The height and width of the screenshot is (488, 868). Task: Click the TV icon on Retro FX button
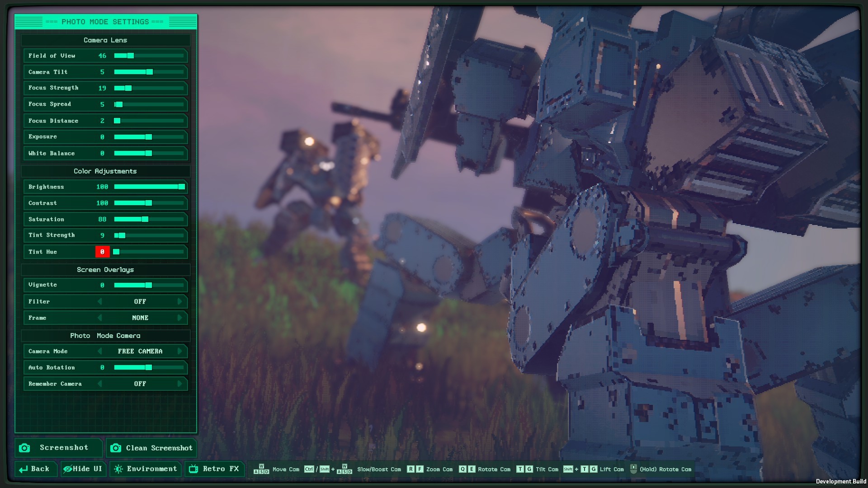pyautogui.click(x=193, y=469)
